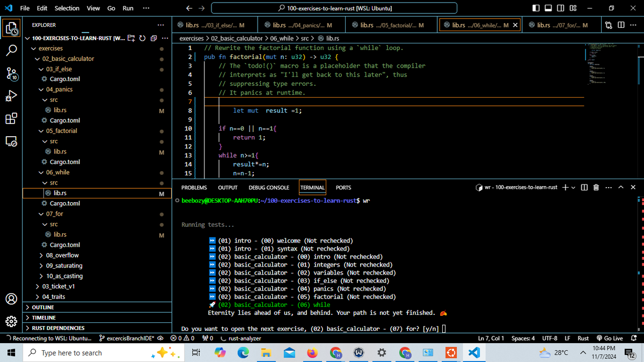Click the Manage gear icon
This screenshot has width=644, height=362.
(11, 321)
